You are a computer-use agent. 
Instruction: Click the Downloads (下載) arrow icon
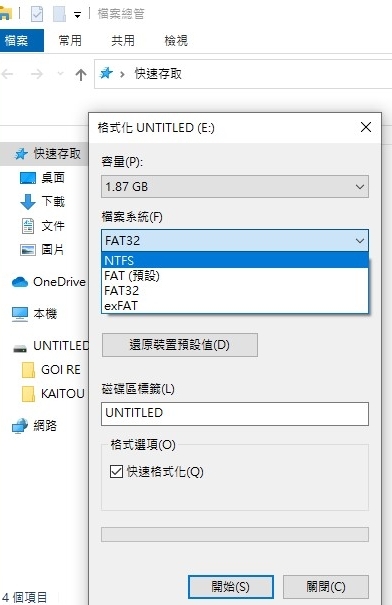(x=27, y=202)
